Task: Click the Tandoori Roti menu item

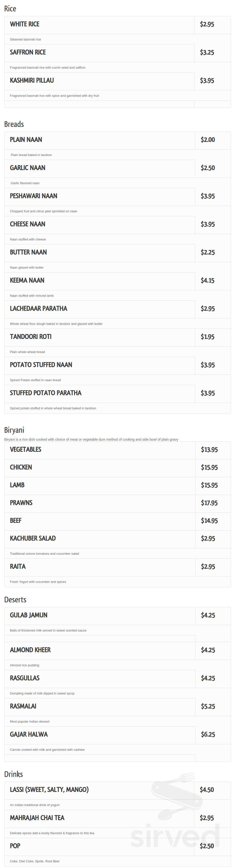Action: (x=31, y=337)
